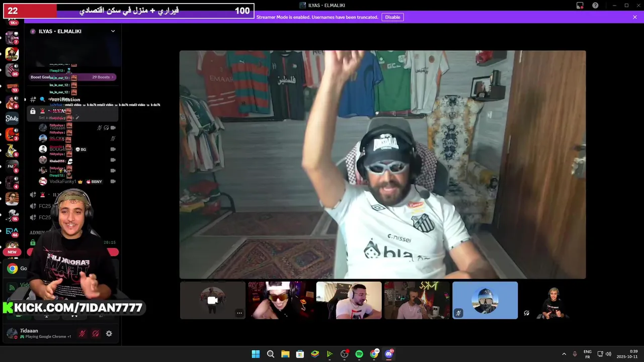Disable Streamer Mode from the banner
The image size is (644, 362).
392,17
